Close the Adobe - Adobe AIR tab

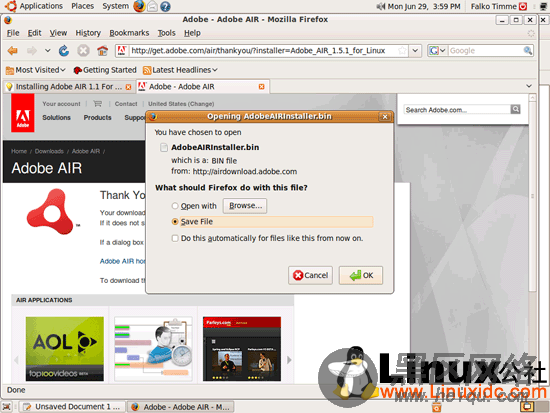point(261,87)
